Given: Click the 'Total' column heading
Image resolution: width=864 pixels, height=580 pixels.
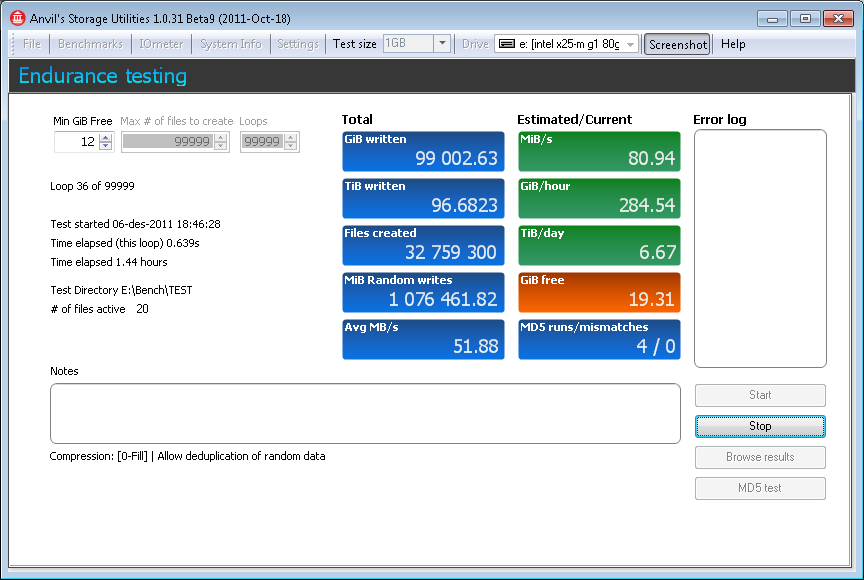Looking at the screenshot, I should tap(357, 120).
